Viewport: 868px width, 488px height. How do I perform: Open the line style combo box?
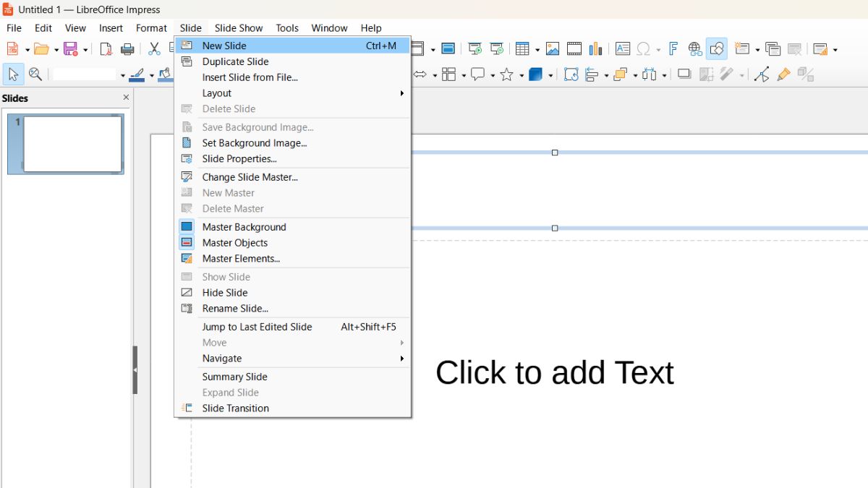pyautogui.click(x=89, y=74)
